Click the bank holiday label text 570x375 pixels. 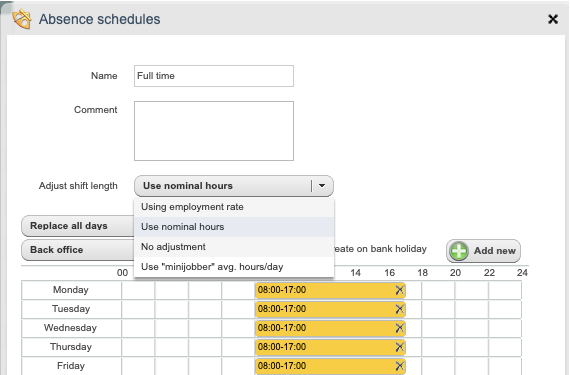tap(380, 249)
